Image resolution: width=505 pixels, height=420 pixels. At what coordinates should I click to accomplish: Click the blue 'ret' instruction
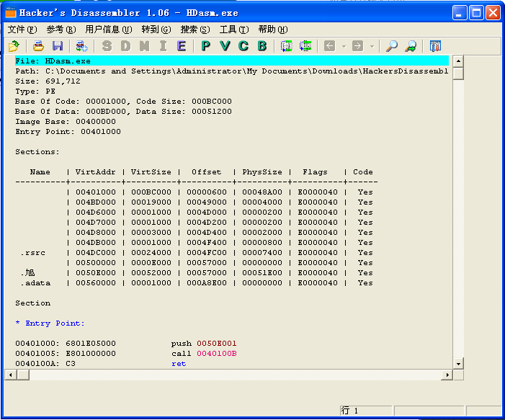tap(179, 364)
